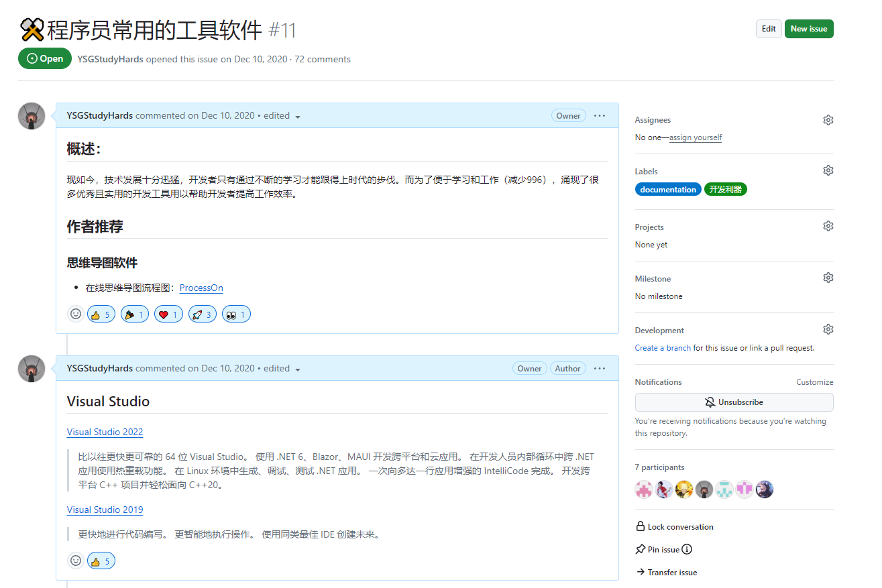Click YSGStudyHards username on the Visual Studio comment

coord(100,369)
